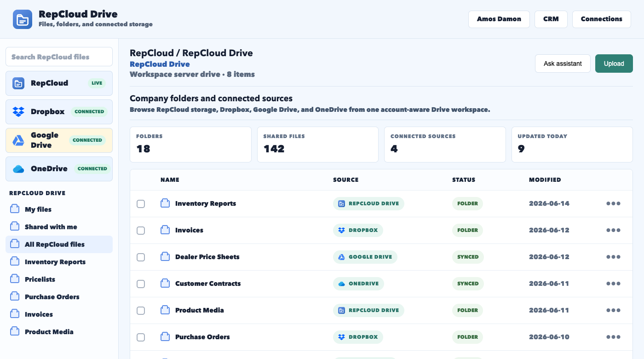This screenshot has width=644, height=359.
Task: Open more options for Inventory Reports row
Action: click(613, 203)
